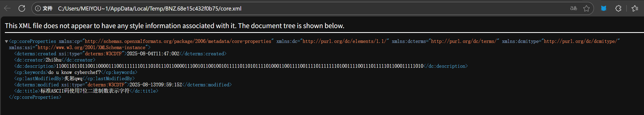The width and height of the screenshot is (644, 115).
Task: Click the binary string in dc:description
Action: 239,66
